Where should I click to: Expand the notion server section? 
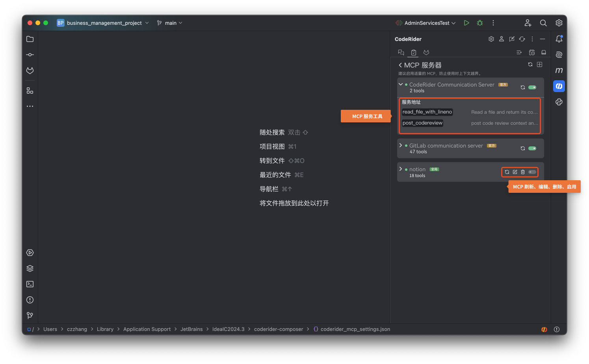401,169
